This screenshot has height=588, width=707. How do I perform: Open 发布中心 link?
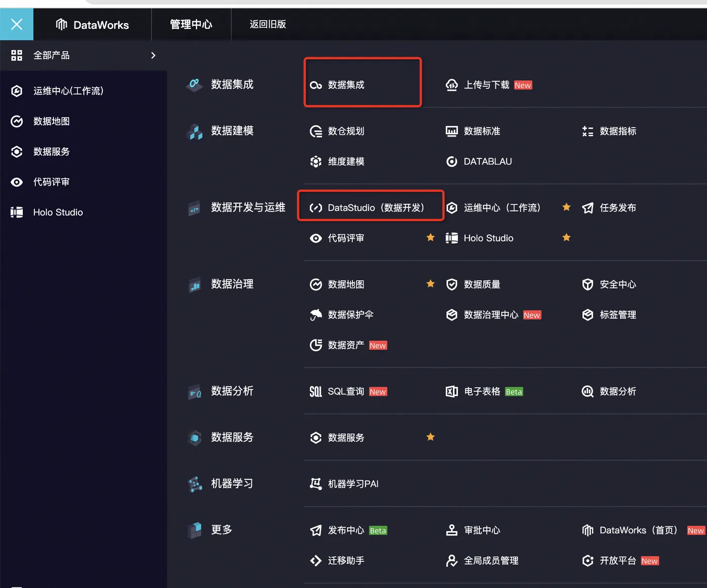pyautogui.click(x=346, y=530)
